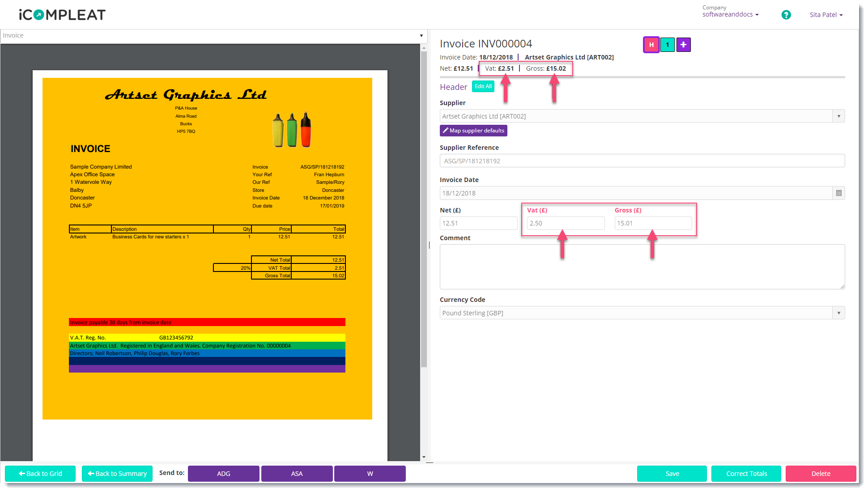
Task: Click the Save button
Action: 672,474
